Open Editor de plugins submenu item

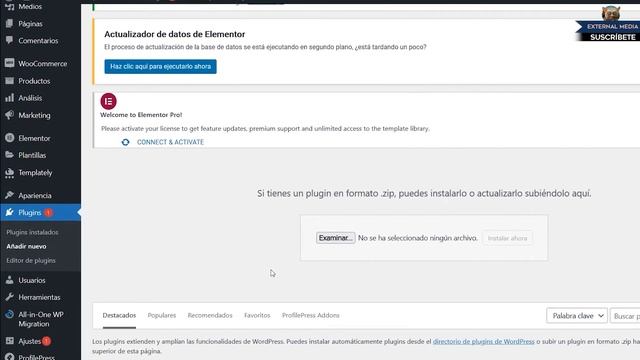(31, 260)
